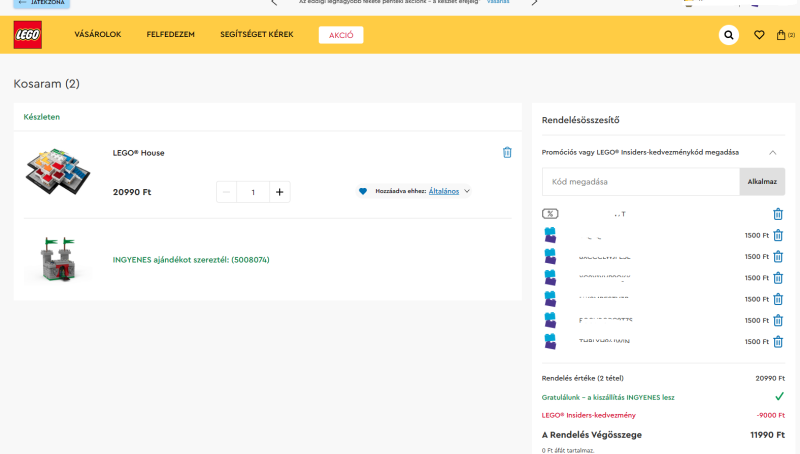Image resolution: width=800 pixels, height=454 pixels.
Task: Click the AKCIÓ sale button
Action: pos(341,35)
